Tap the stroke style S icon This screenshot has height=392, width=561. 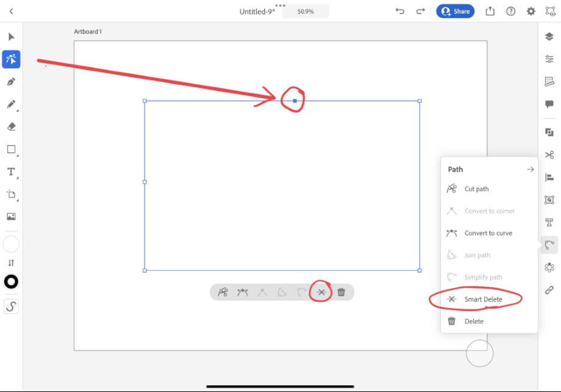(x=11, y=307)
